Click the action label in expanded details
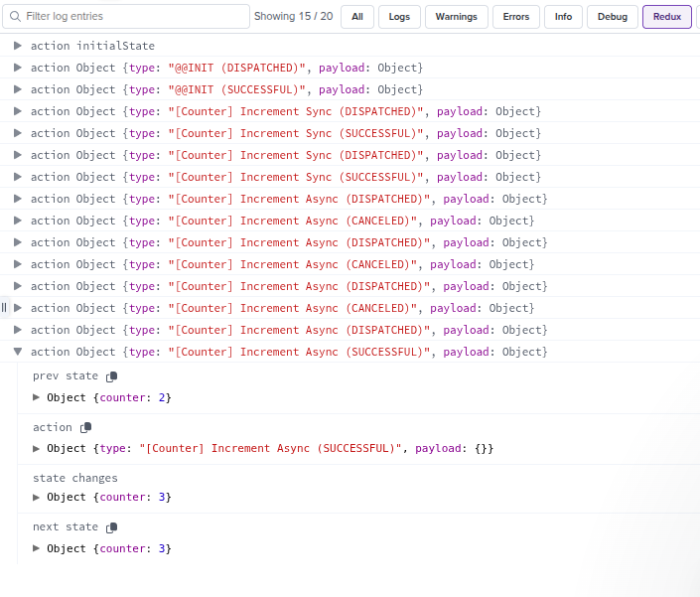Image resolution: width=700 pixels, height=597 pixels. 53,427
